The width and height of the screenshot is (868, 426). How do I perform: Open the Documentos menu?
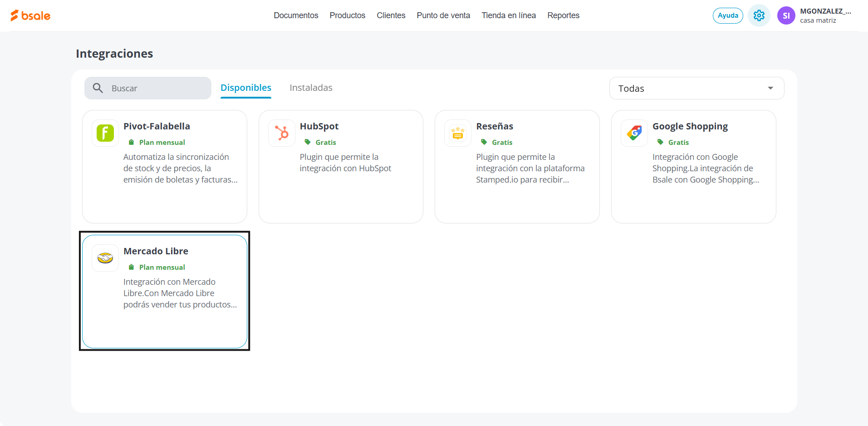pos(296,15)
